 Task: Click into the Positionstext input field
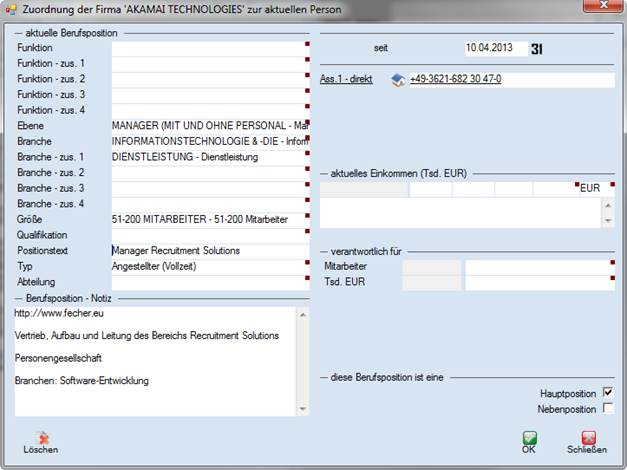[210, 250]
